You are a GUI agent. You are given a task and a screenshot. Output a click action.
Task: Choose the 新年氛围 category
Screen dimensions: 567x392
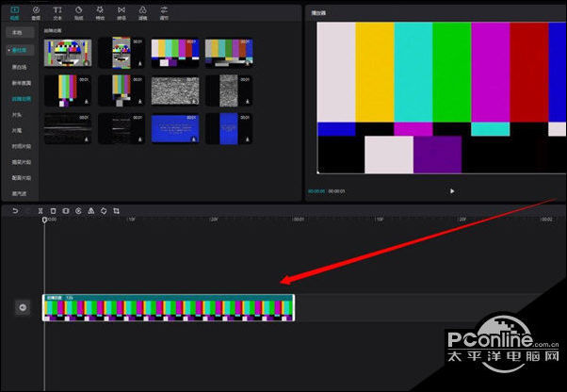[22, 83]
